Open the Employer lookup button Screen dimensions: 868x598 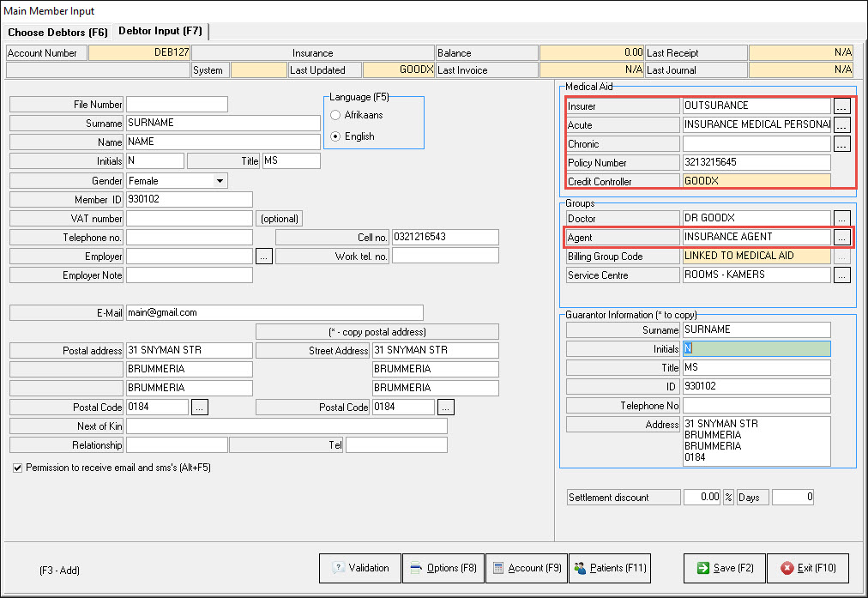click(x=264, y=257)
